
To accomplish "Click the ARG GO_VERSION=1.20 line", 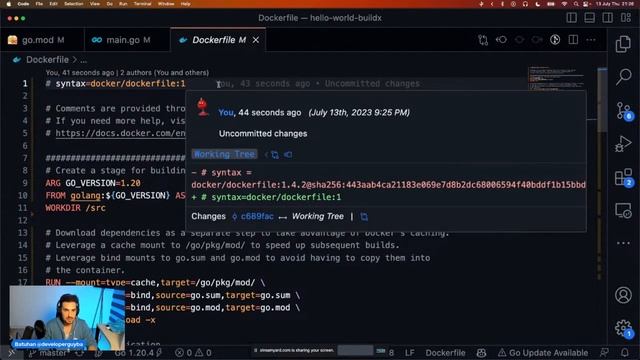I will [93, 183].
